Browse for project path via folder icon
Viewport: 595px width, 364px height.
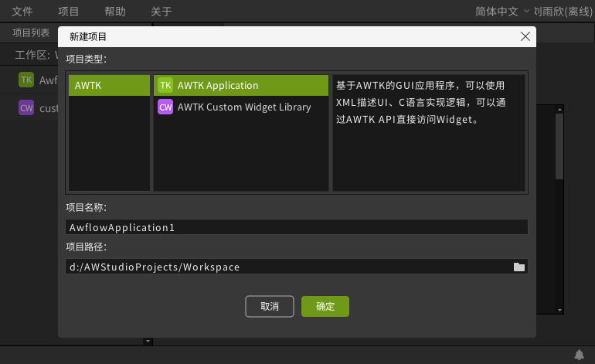[x=519, y=267]
